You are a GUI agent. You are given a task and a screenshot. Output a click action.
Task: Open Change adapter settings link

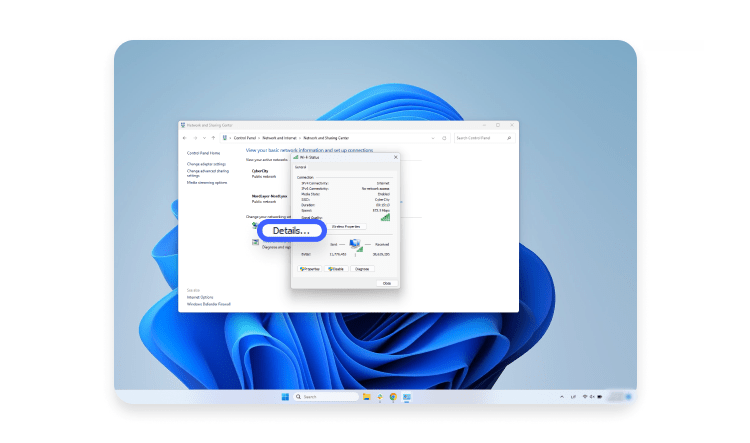tap(206, 164)
